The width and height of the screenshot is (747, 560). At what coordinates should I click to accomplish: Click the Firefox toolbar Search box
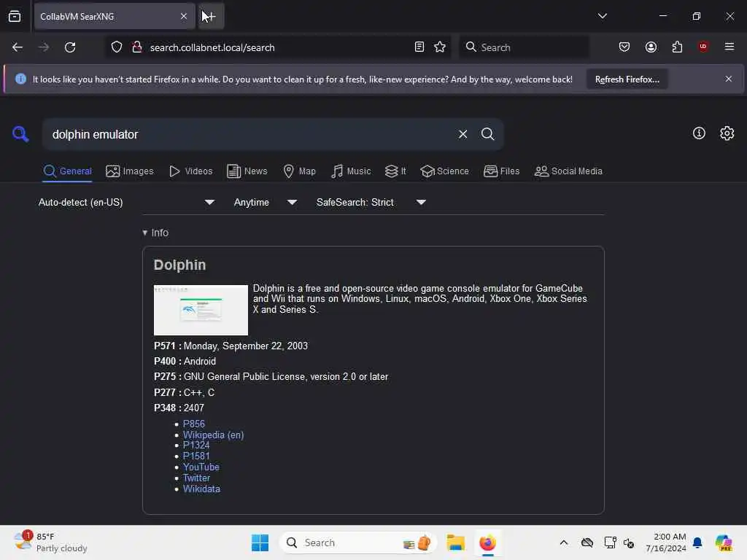tap(524, 47)
